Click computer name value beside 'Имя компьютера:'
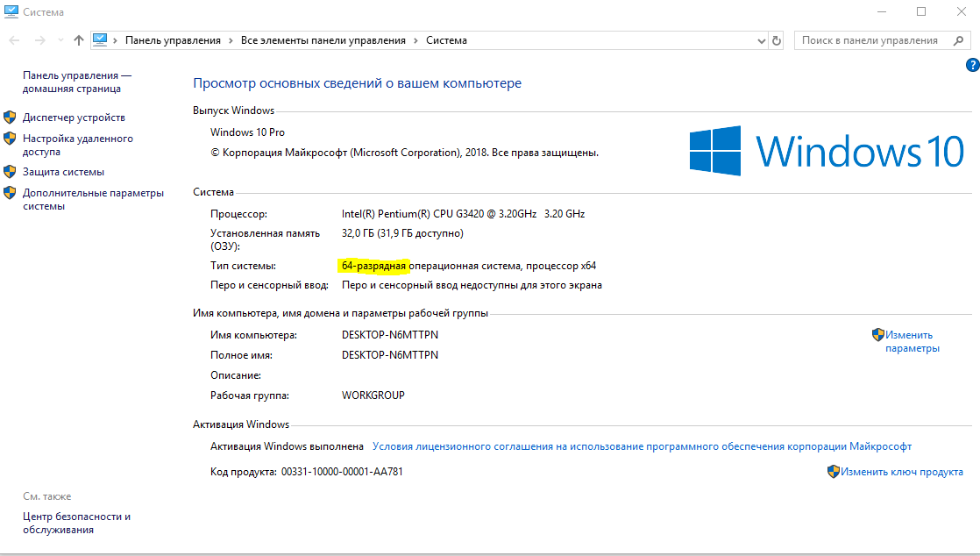Viewport: 980px width, 556px height. pyautogui.click(x=390, y=335)
